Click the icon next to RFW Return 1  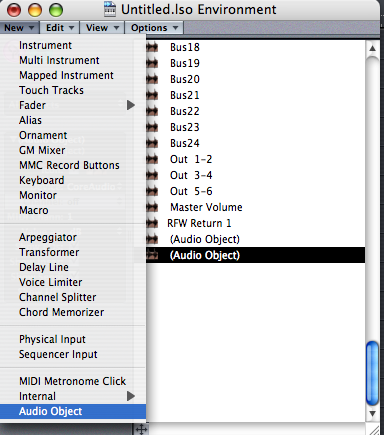[x=152, y=223]
